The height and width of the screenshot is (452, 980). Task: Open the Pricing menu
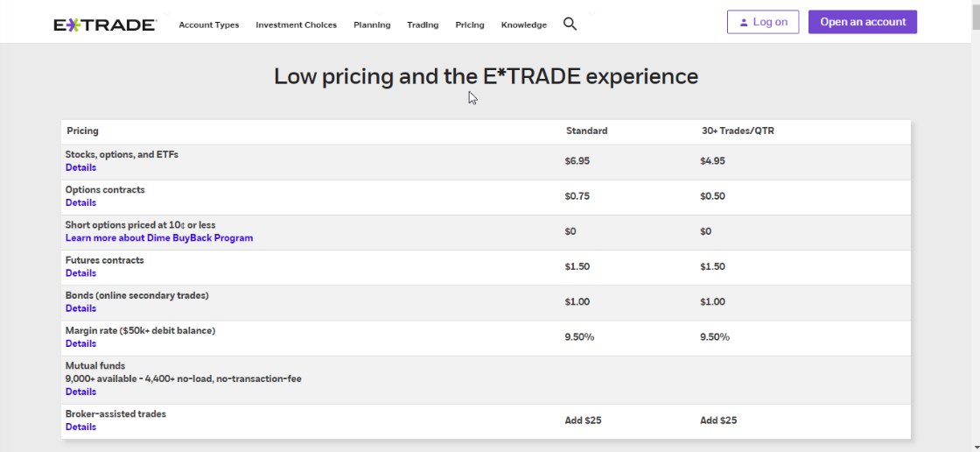coord(470,25)
